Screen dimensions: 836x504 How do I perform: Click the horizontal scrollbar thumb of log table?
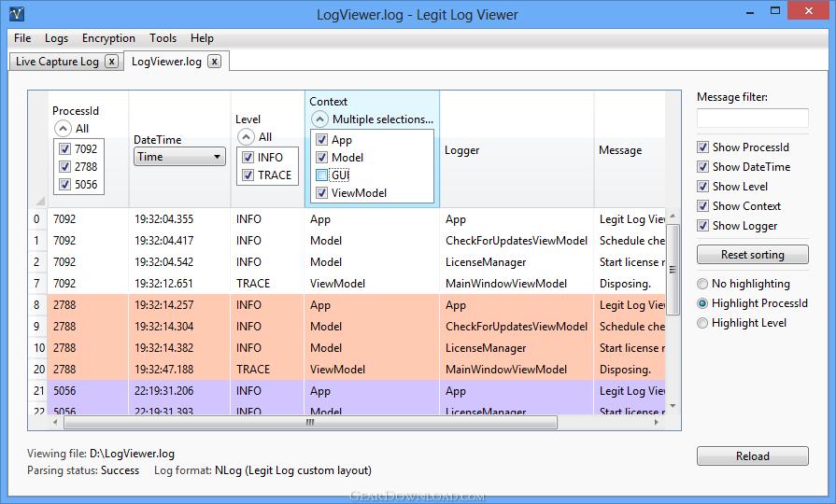[x=310, y=423]
